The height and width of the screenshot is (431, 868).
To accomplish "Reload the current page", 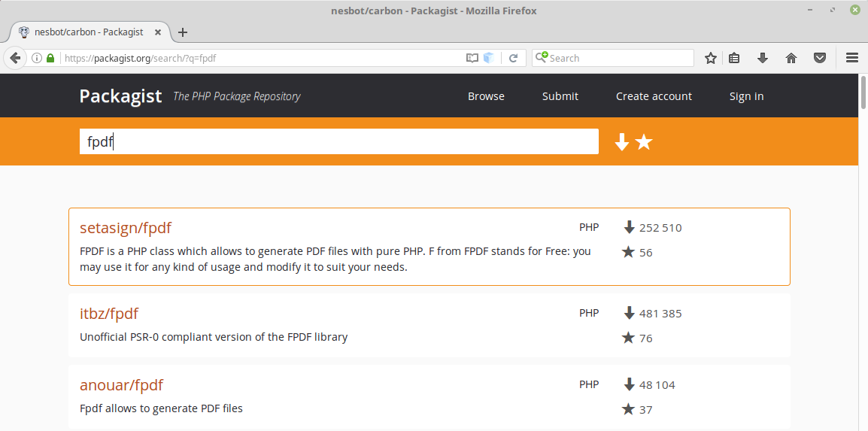I will [513, 58].
